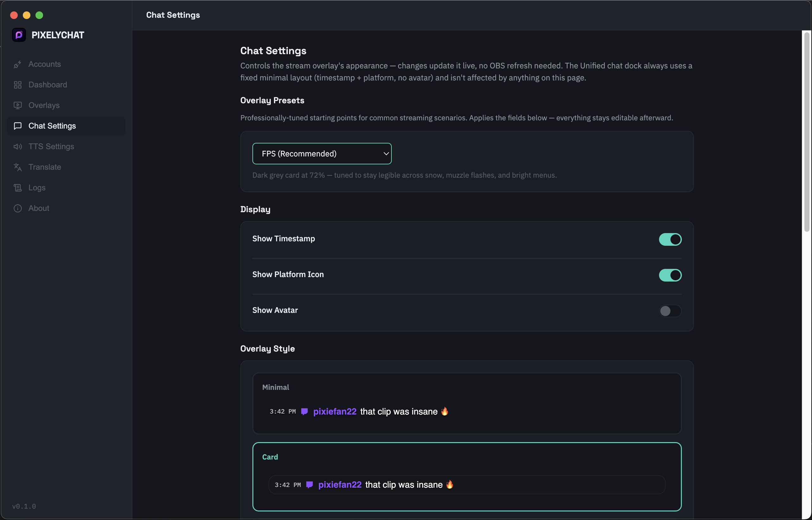Click 3:42 PM timestamp in Card preview
The height and width of the screenshot is (520, 812).
click(288, 485)
